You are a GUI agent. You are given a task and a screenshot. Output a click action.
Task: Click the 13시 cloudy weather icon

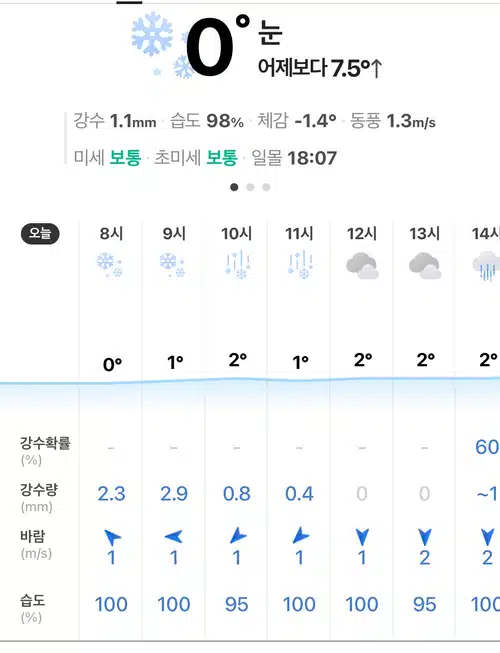[425, 265]
